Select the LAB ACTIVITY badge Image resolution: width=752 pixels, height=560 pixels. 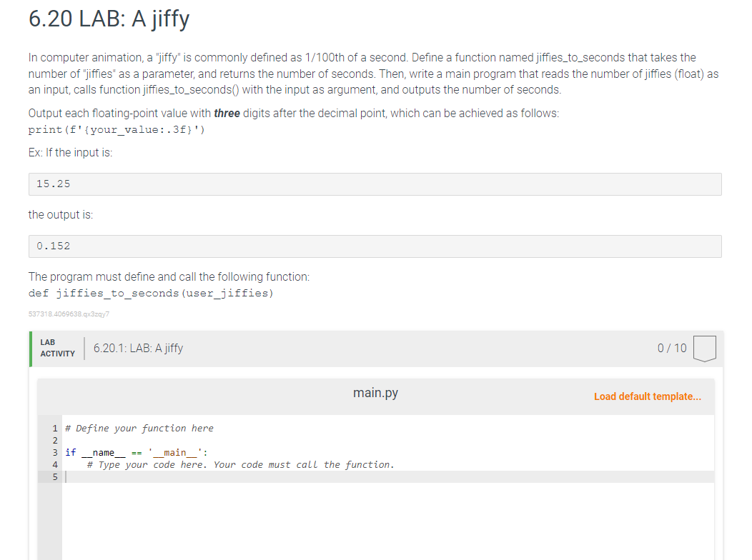[57, 347]
